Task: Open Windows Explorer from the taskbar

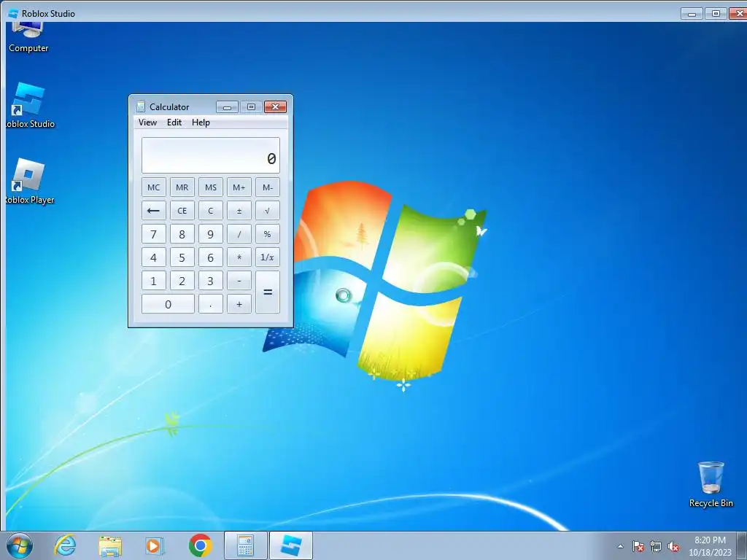Action: 110,545
